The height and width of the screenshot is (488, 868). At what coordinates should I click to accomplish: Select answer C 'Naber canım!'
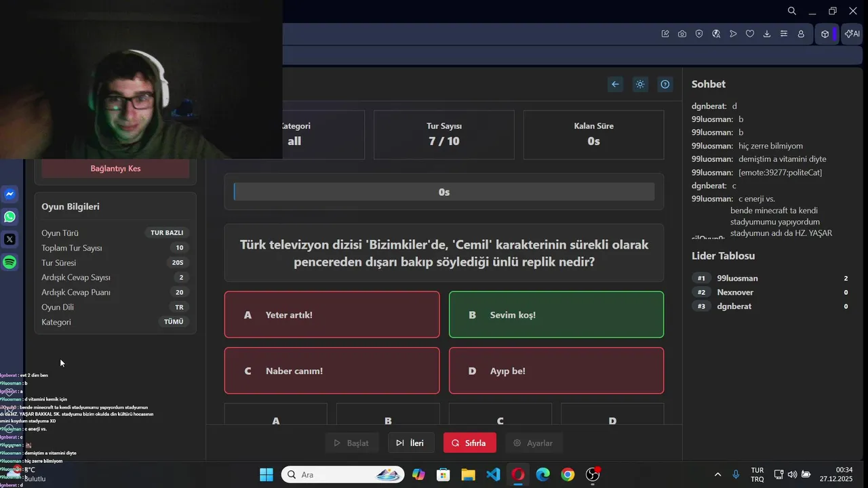(x=332, y=371)
